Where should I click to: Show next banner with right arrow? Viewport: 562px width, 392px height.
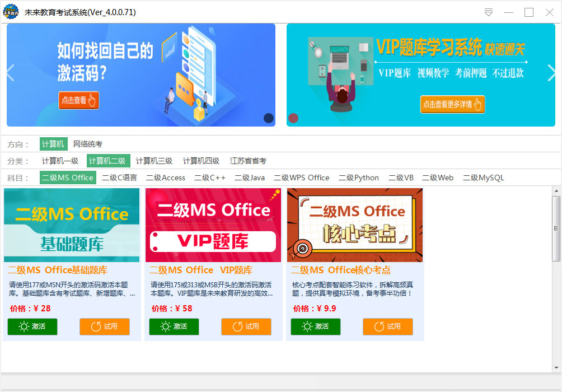[x=551, y=73]
